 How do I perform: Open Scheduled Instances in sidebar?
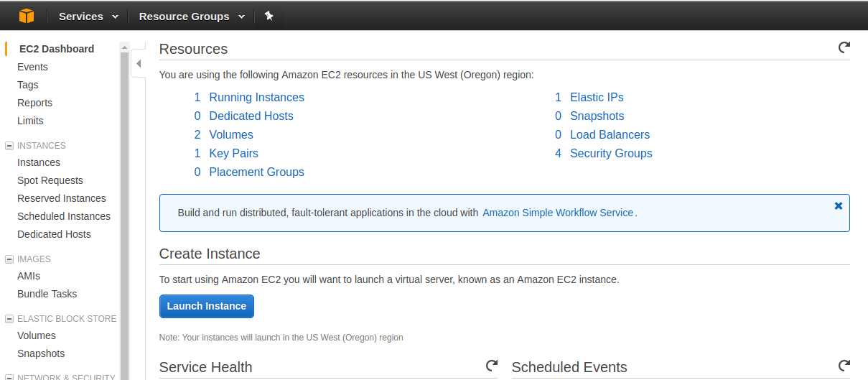pyautogui.click(x=64, y=216)
